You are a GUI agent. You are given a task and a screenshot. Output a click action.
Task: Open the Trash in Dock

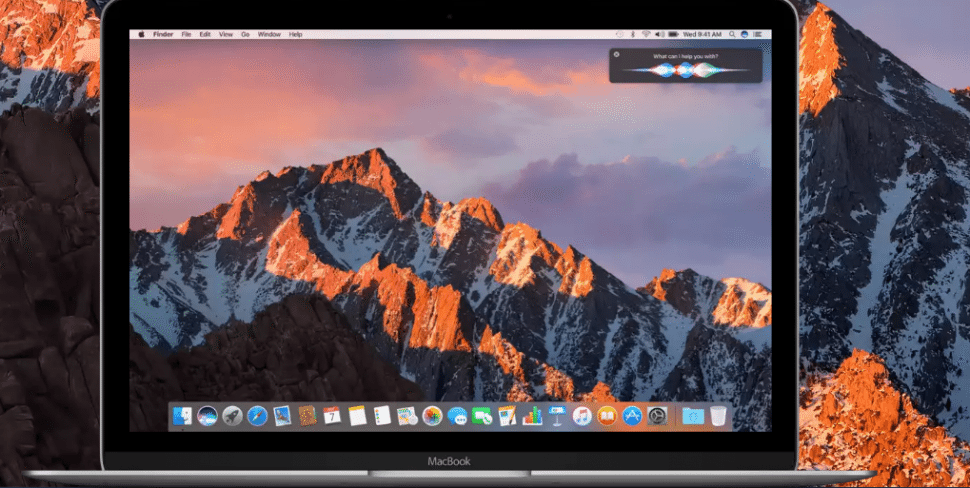718,416
